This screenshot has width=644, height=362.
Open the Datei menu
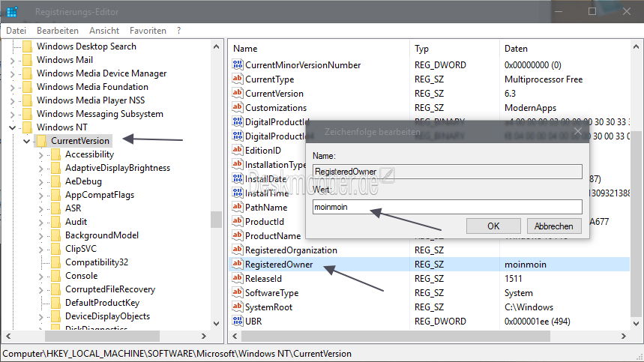(16, 31)
